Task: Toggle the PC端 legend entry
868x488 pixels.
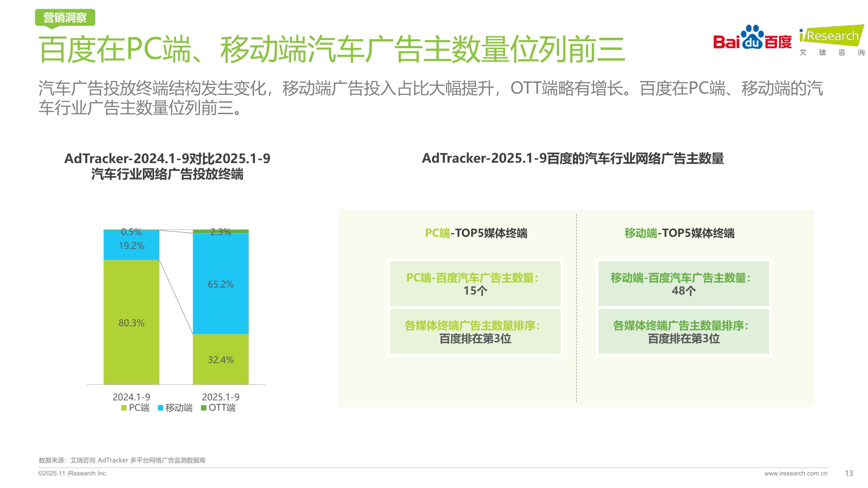Action: tap(135, 408)
